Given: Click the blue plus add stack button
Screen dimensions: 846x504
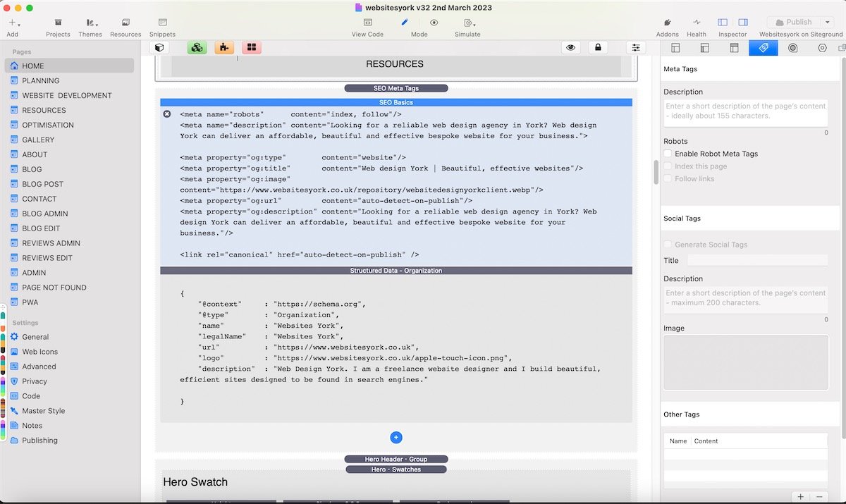Looking at the screenshot, I should coord(396,438).
